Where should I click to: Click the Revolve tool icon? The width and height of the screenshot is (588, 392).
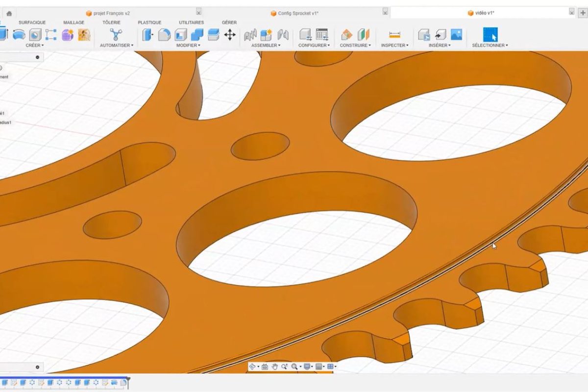19,35
